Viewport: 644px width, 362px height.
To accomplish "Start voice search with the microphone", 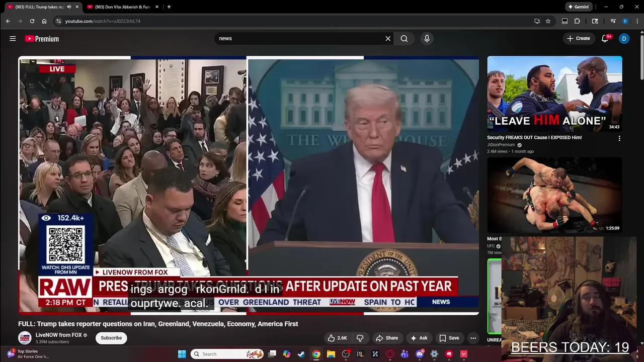I will (427, 38).
